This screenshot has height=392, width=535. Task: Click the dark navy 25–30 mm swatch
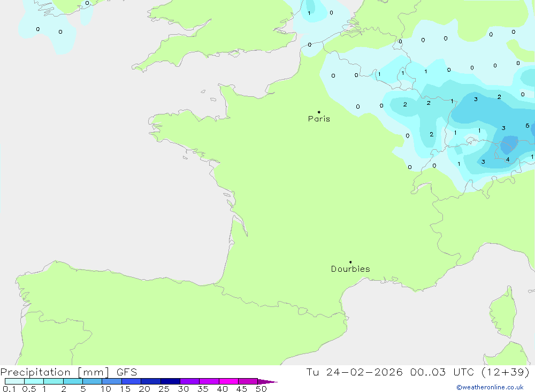170,381
